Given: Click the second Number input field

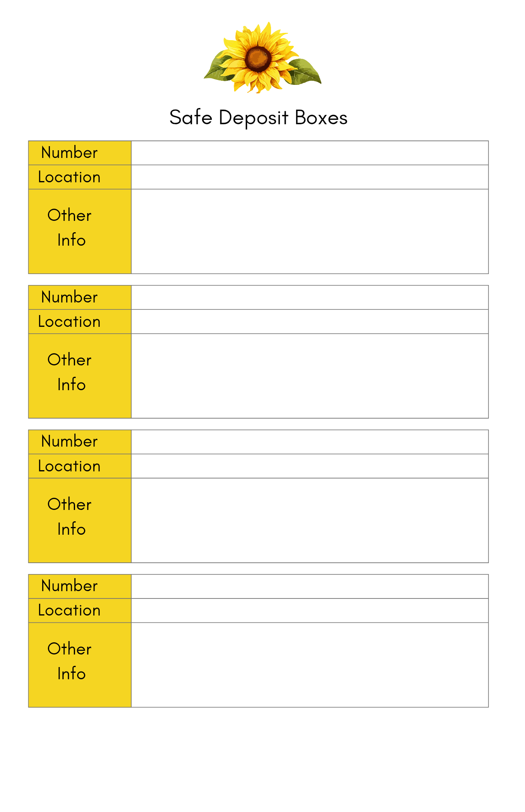Looking at the screenshot, I should (310, 298).
